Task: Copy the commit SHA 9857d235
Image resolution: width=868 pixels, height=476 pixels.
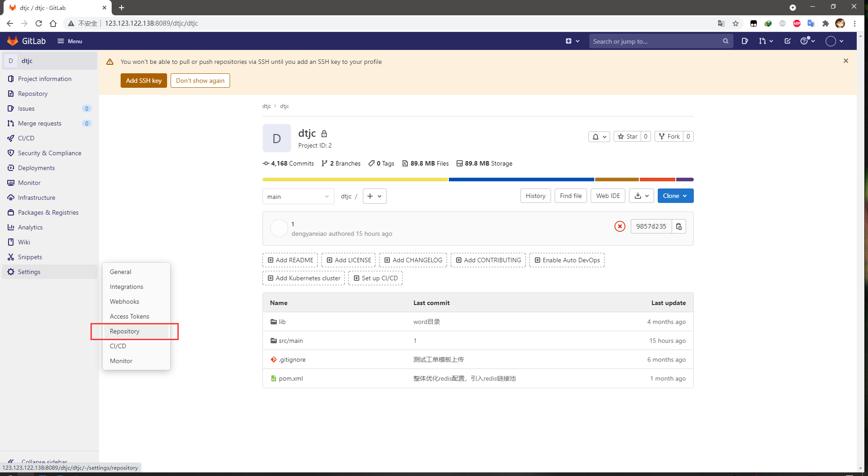Action: point(679,226)
